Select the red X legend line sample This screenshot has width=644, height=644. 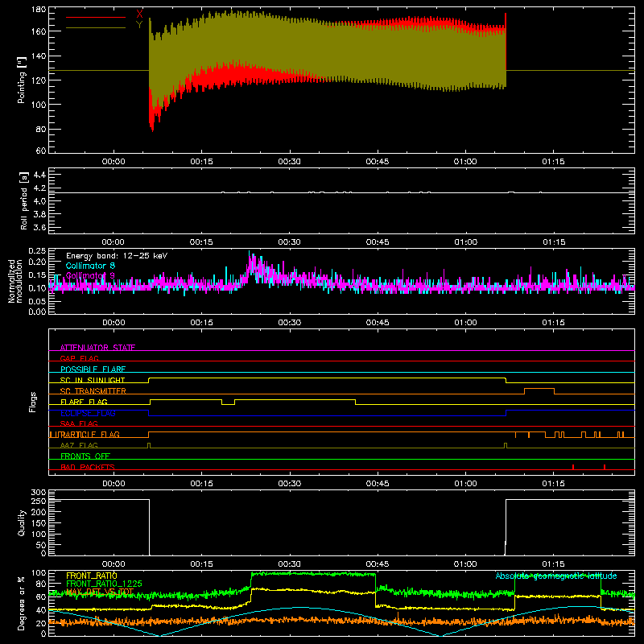[96, 17]
